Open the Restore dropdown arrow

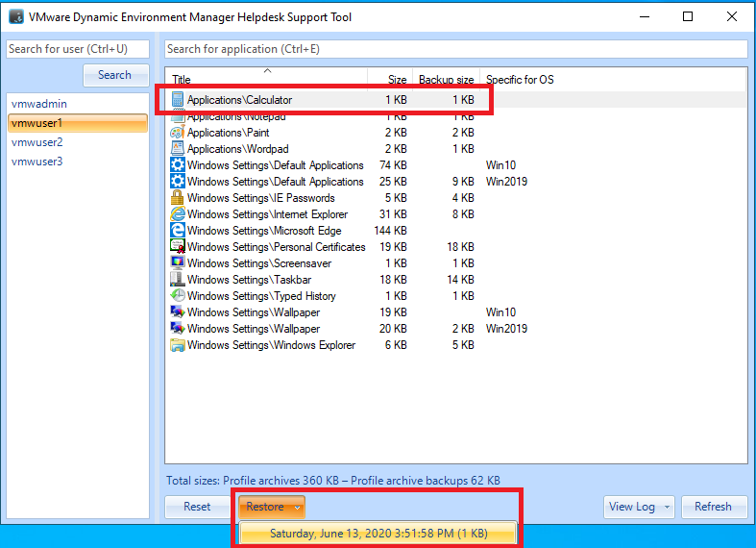coord(298,507)
